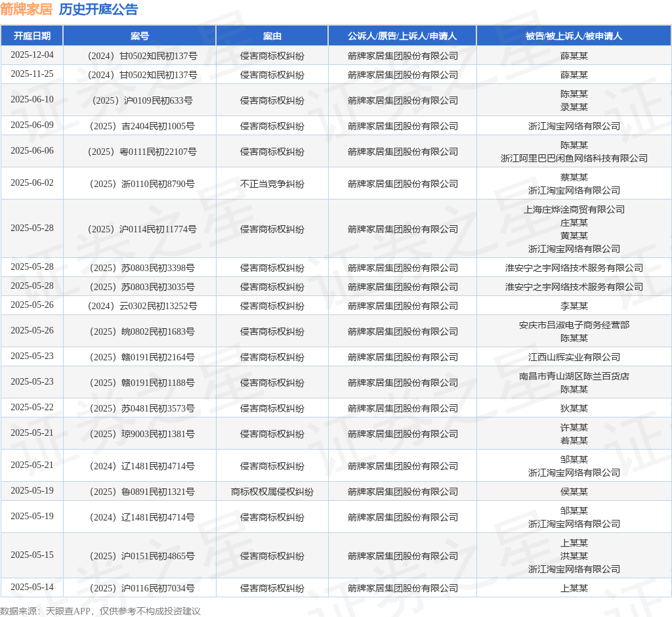Click the date 2025-06-06
Screen dimensions: 672x617
32,151
